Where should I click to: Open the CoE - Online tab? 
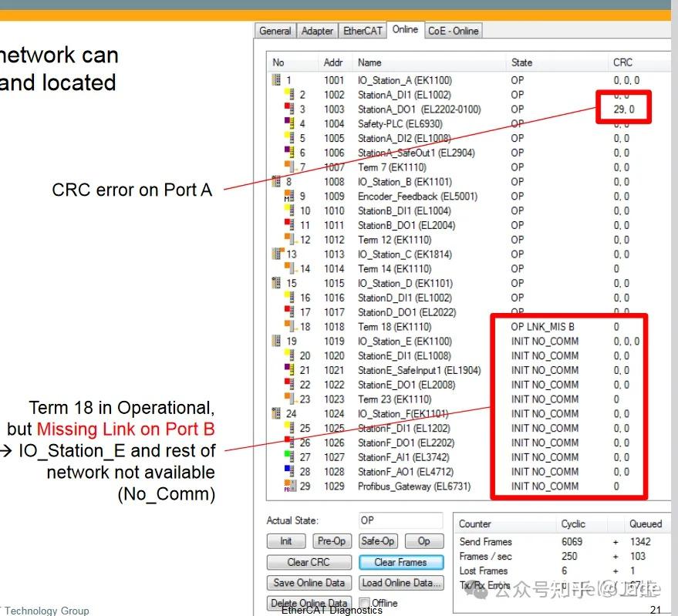(x=454, y=30)
